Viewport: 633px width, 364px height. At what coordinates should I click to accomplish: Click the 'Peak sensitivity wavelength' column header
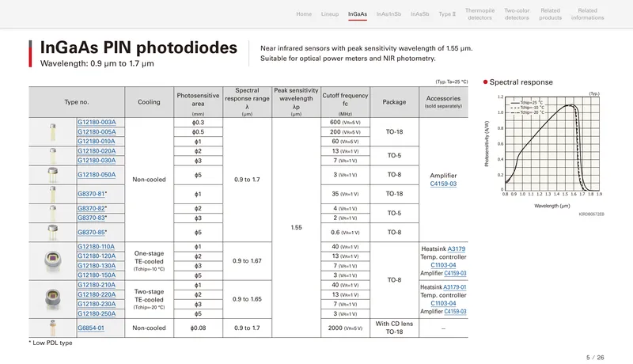point(296,102)
